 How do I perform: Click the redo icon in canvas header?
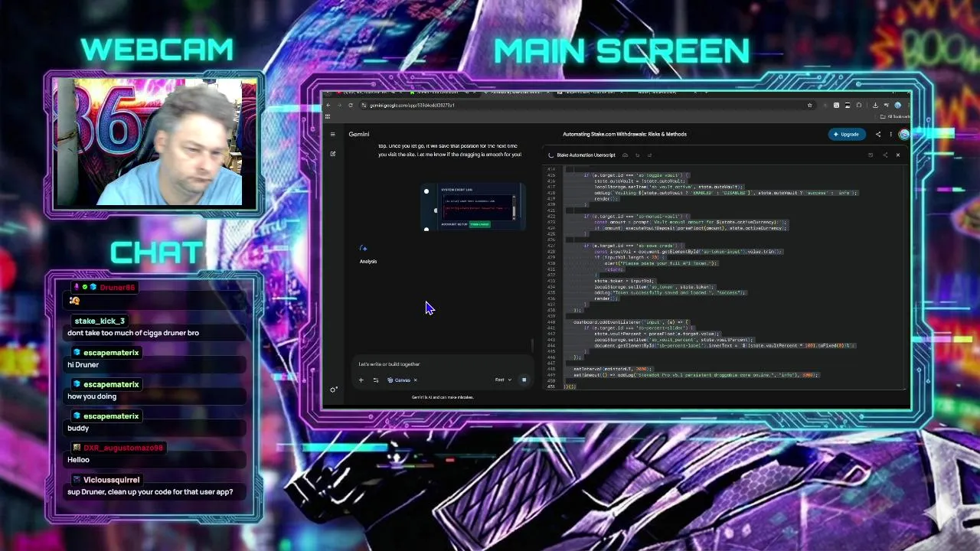pyautogui.click(x=649, y=155)
